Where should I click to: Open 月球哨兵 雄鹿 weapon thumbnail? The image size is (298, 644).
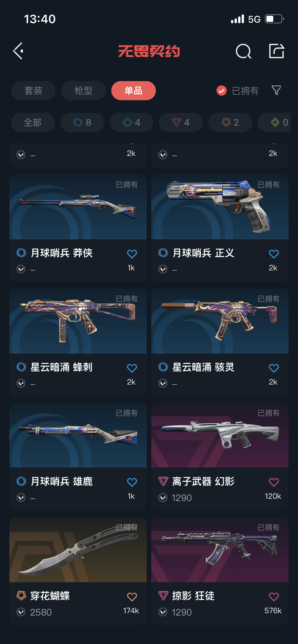pos(78,435)
